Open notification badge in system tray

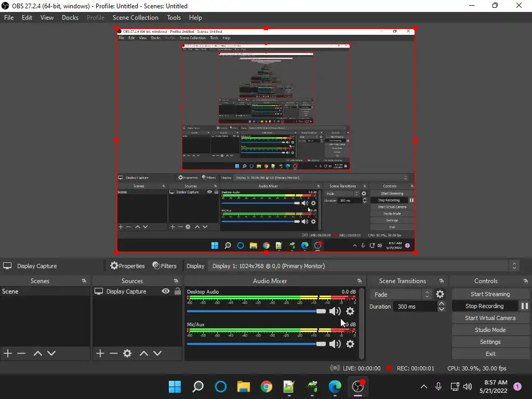[x=517, y=387]
